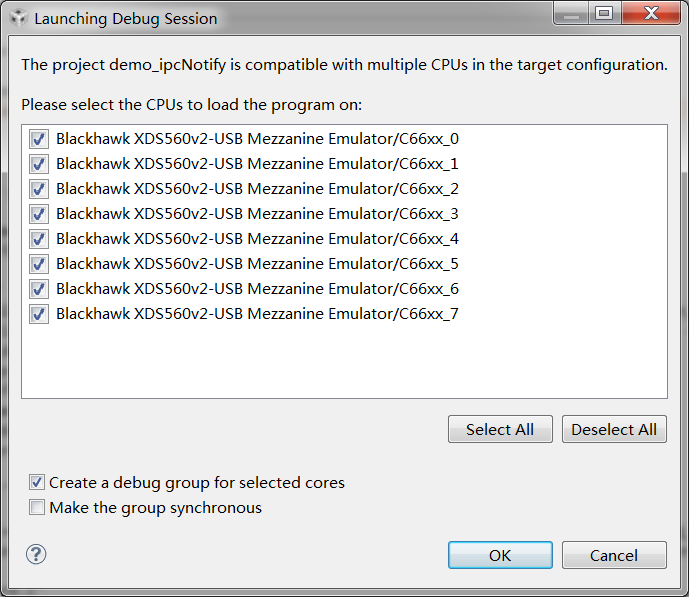
Task: Enable 'Make the group synchronous' option
Action: point(37,507)
